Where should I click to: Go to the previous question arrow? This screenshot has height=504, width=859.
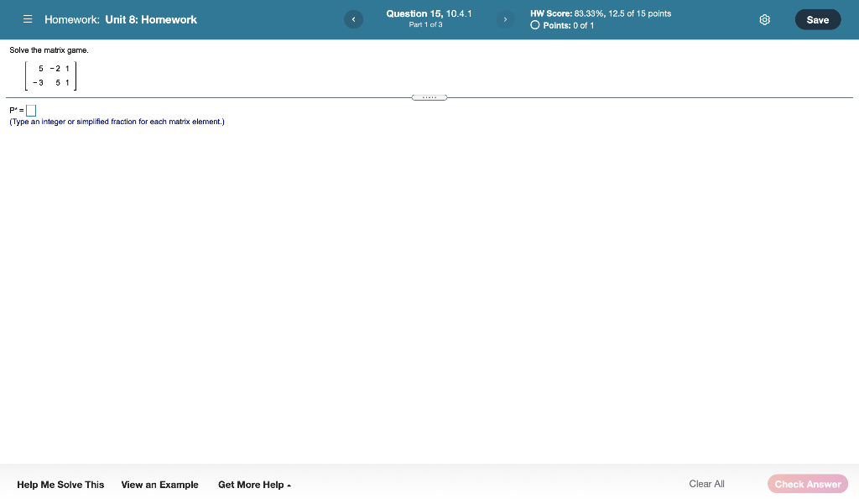point(353,20)
